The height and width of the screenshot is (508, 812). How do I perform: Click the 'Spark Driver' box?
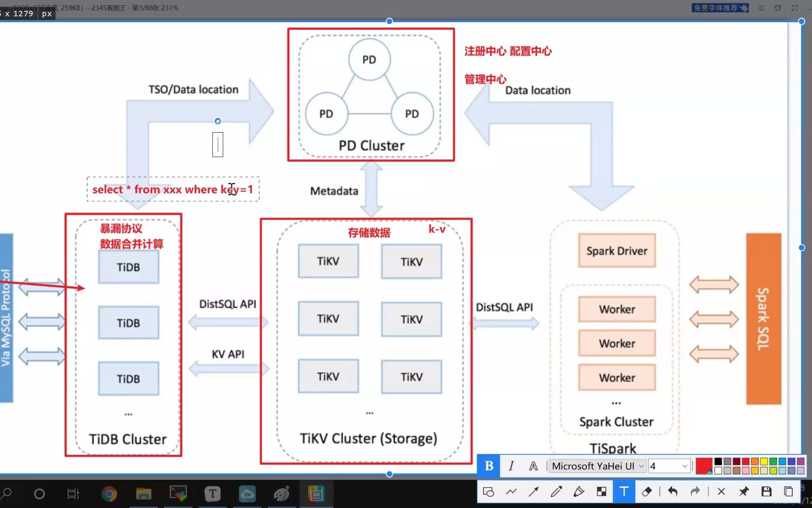(x=617, y=251)
